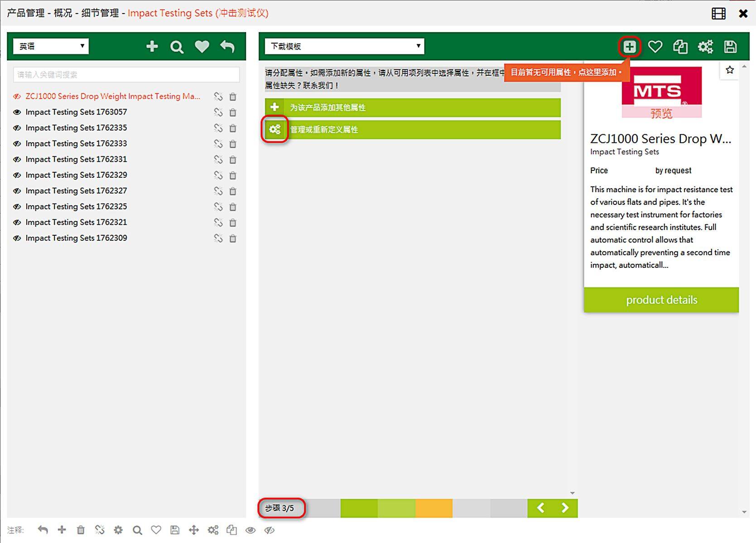Click the undo arrow icon in left toolbar
Screen dimensions: 756x543
pos(227,46)
